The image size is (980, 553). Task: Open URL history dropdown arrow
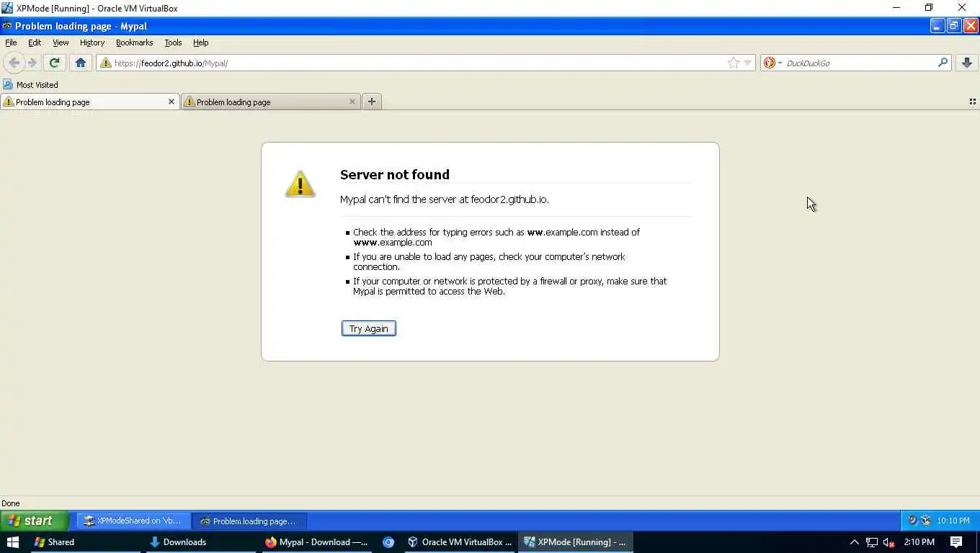click(x=747, y=63)
